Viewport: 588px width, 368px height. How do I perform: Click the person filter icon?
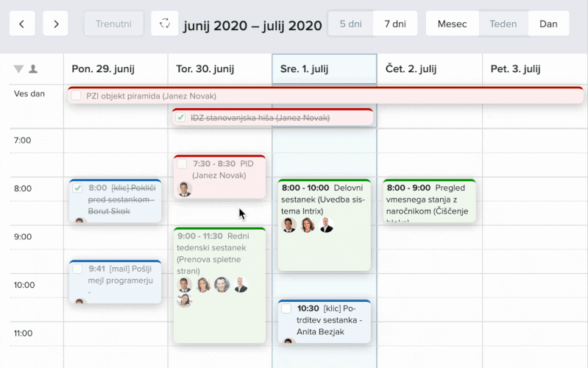tap(33, 69)
